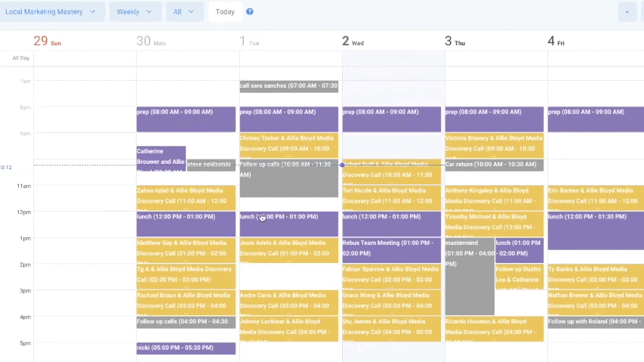This screenshot has height=362, width=644.
Task: Open the Catherine Brouwer event on Monday
Action: [x=161, y=159]
